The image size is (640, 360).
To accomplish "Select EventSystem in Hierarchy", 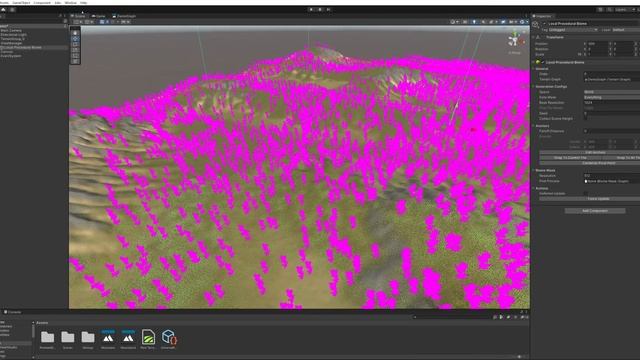I will (11, 56).
